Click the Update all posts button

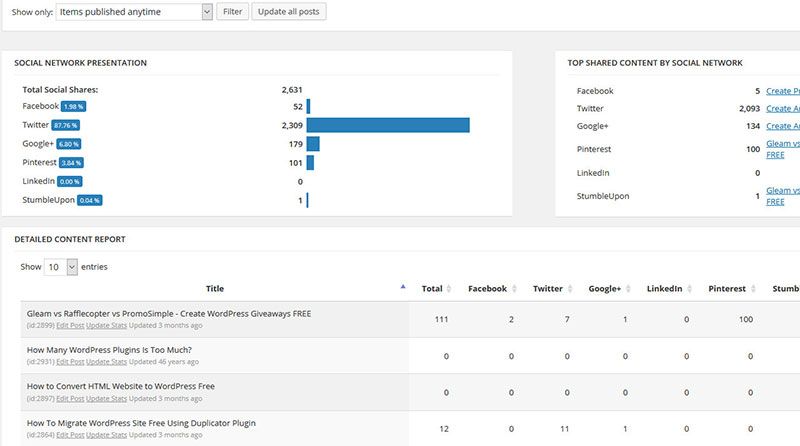coord(288,12)
